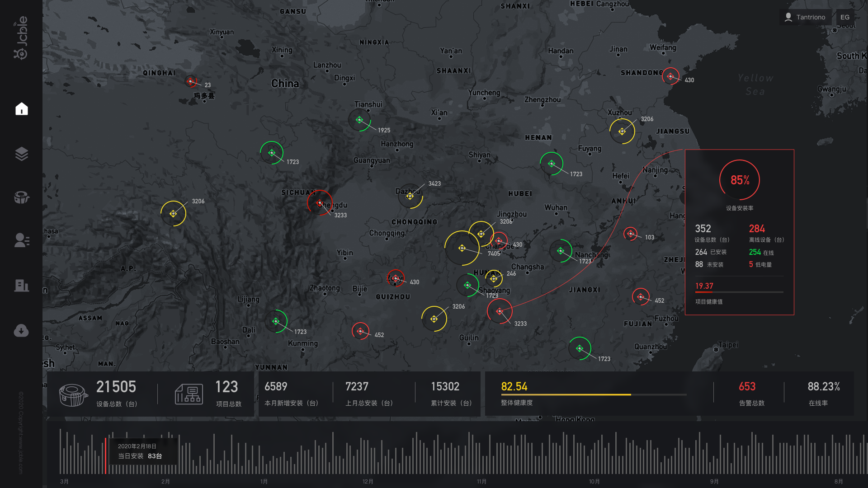Click the cloud download sidebar icon
This screenshot has height=488, width=868.
tap(21, 330)
